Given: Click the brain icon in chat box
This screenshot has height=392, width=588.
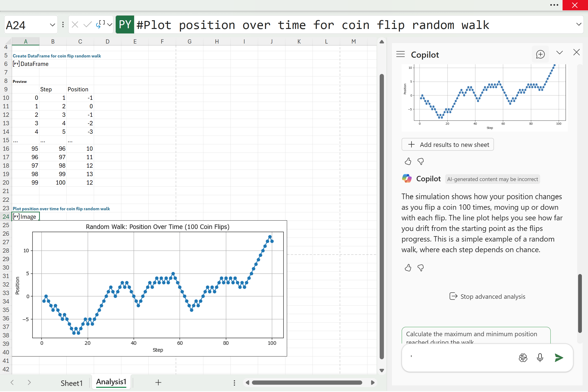Looking at the screenshot, I should click(x=523, y=358).
